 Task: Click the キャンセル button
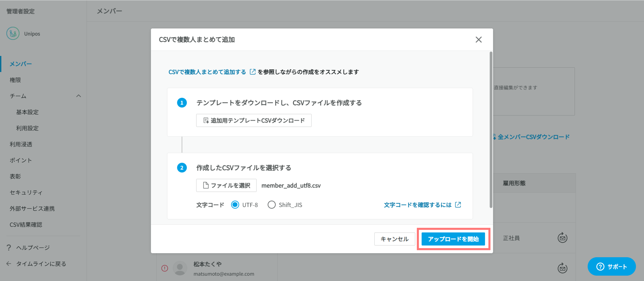click(394, 239)
